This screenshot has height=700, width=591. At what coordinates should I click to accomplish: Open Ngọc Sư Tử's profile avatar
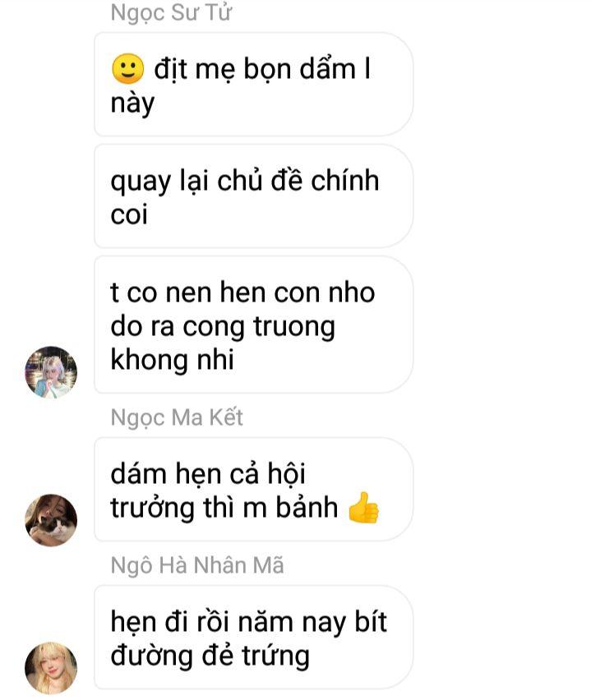[x=51, y=372]
